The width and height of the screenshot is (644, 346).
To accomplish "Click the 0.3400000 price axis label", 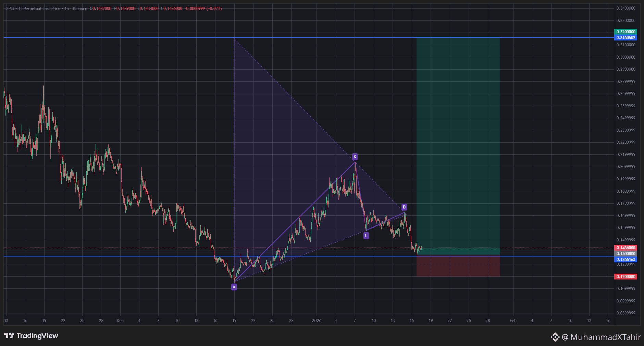I will (x=626, y=8).
